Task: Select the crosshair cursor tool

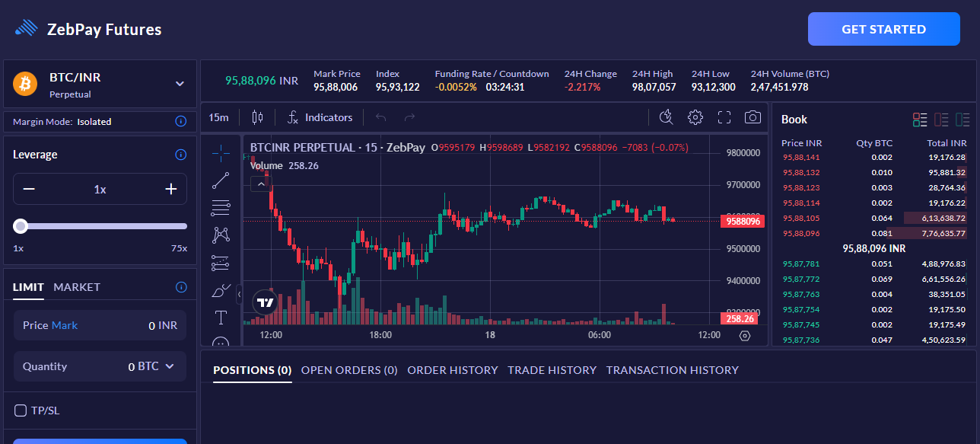Action: pyautogui.click(x=221, y=153)
